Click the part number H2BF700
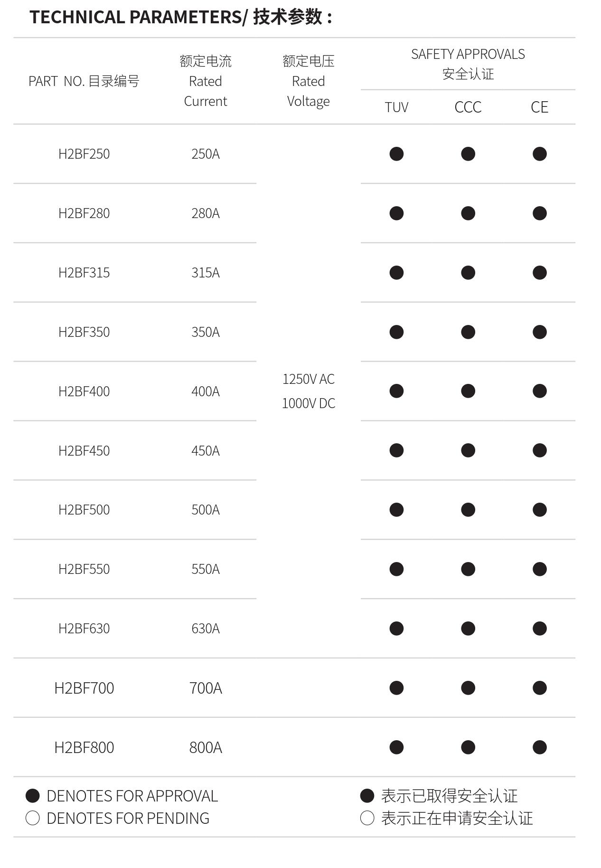Image resolution: width=601 pixels, height=868 pixels. pos(84,688)
